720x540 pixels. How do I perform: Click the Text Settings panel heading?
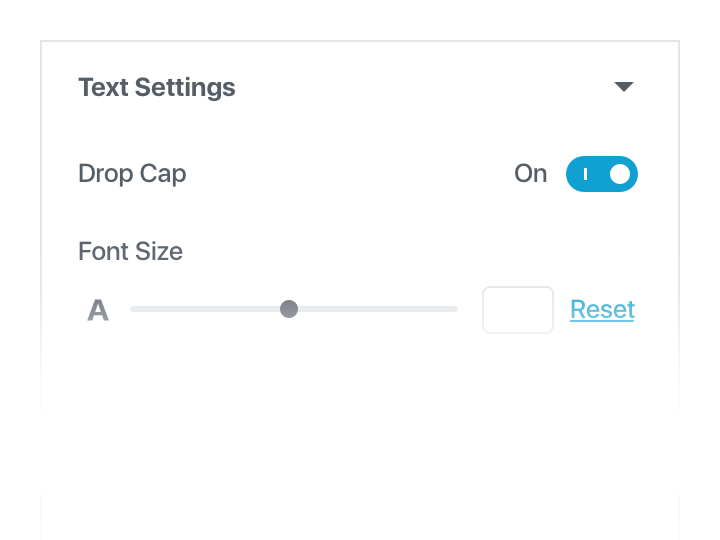(x=157, y=87)
